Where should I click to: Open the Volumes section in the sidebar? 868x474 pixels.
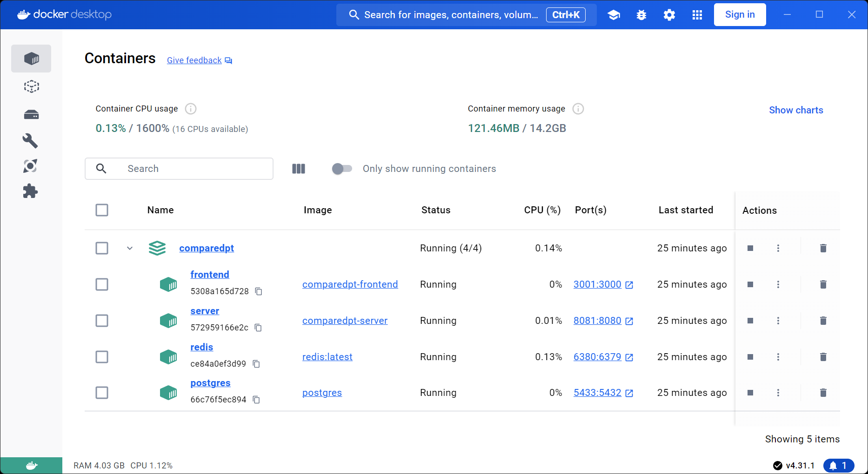(x=31, y=114)
